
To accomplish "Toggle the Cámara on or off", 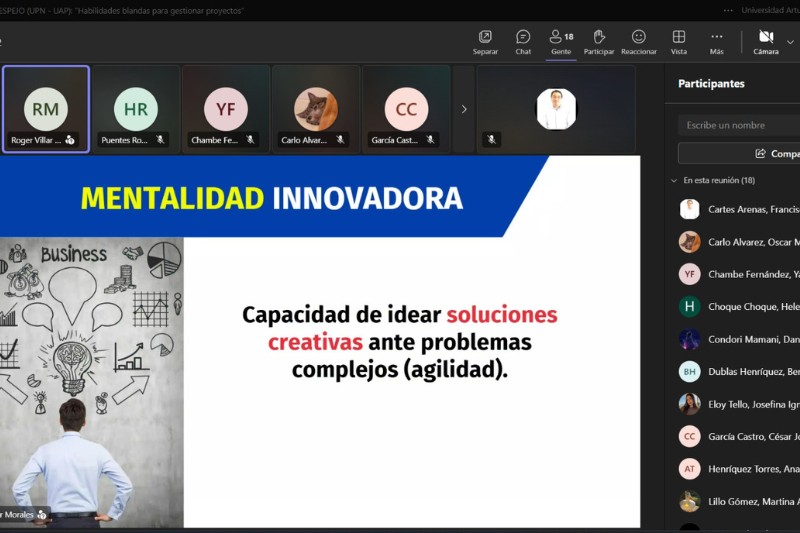I will [x=765, y=42].
